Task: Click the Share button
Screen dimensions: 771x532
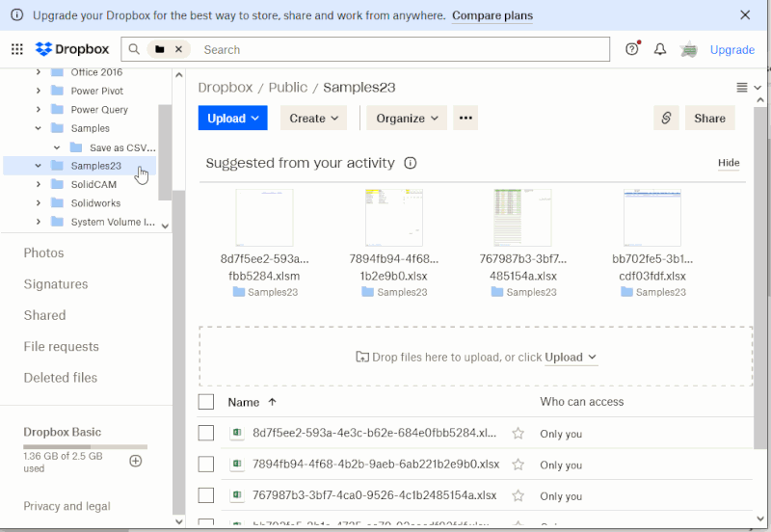Action: pyautogui.click(x=709, y=118)
